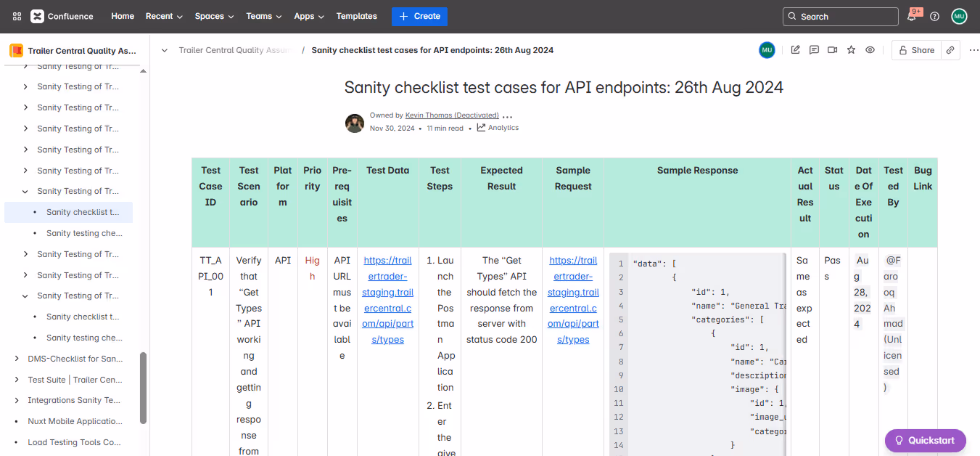Click the @Farooq Ahmad mention
The width and height of the screenshot is (980, 456).
(893, 324)
